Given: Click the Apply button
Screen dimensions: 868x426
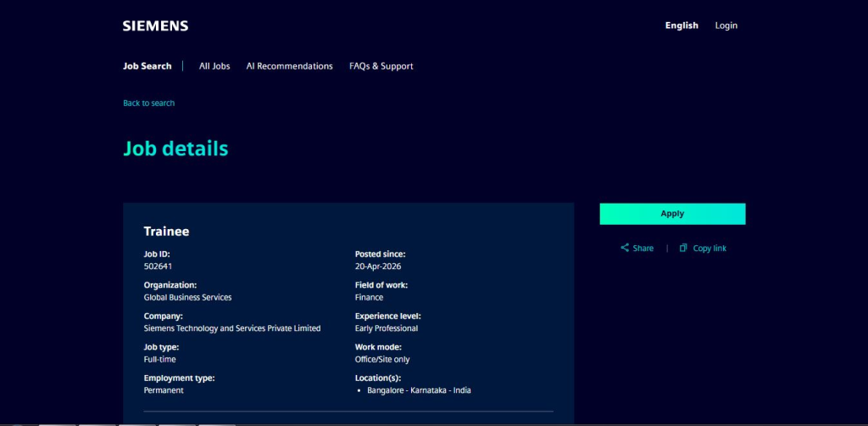Looking at the screenshot, I should pos(672,214).
